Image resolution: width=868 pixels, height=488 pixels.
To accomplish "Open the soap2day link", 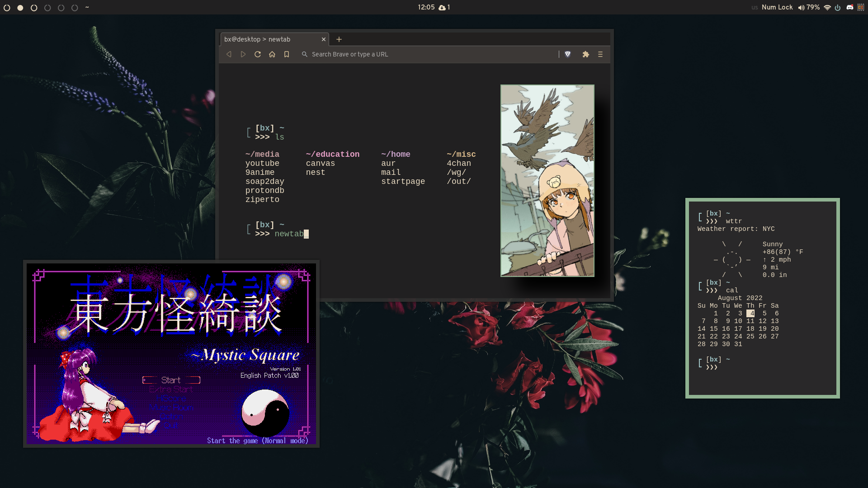I will [x=265, y=182].
